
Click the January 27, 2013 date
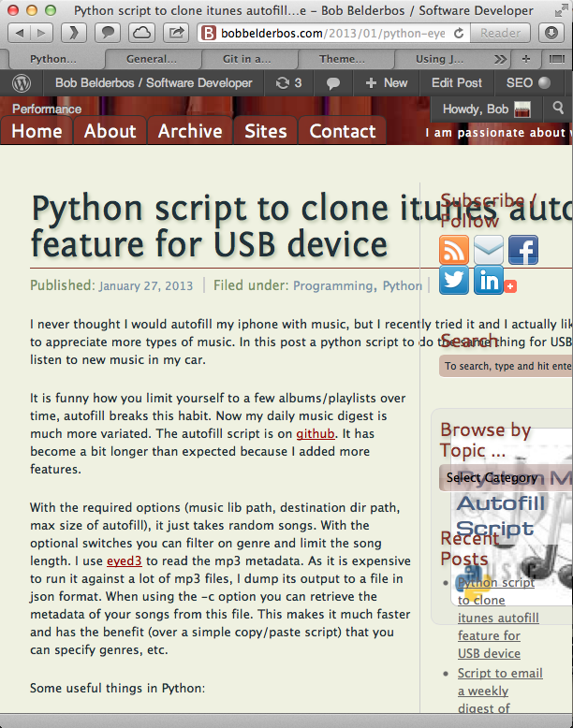pyautogui.click(x=146, y=285)
